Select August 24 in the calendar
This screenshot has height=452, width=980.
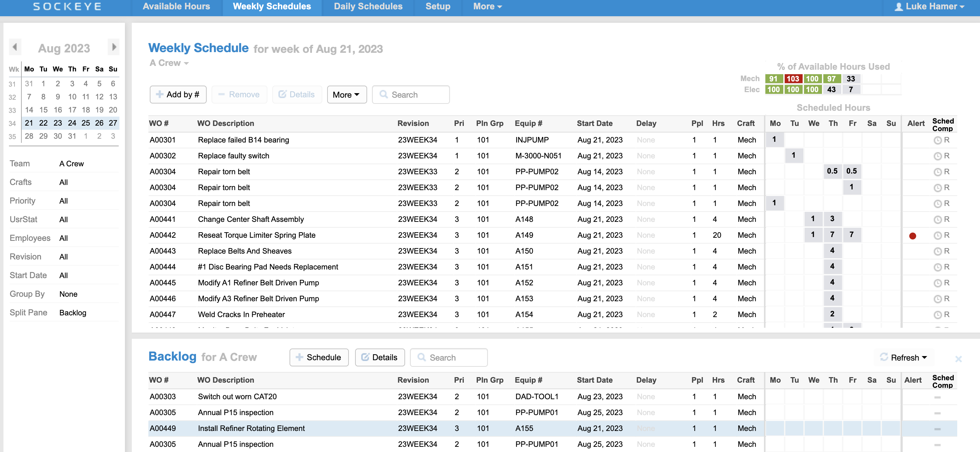point(72,123)
